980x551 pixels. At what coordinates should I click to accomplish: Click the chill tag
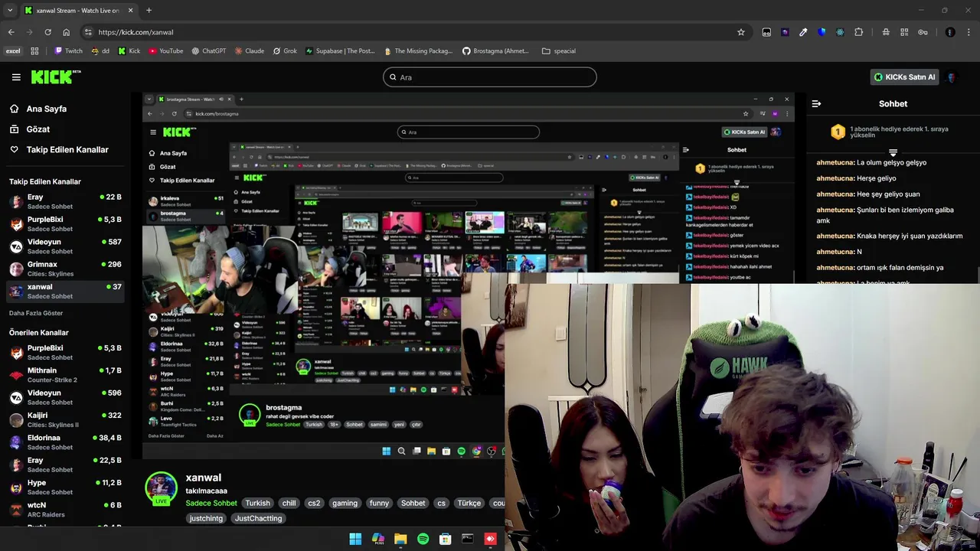coord(289,504)
